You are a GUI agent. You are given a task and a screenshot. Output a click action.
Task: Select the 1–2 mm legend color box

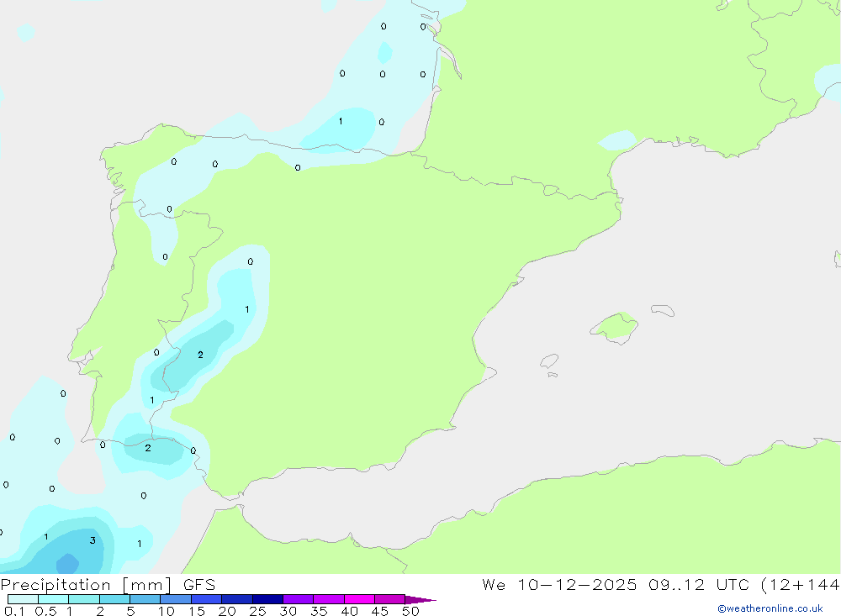(84, 599)
